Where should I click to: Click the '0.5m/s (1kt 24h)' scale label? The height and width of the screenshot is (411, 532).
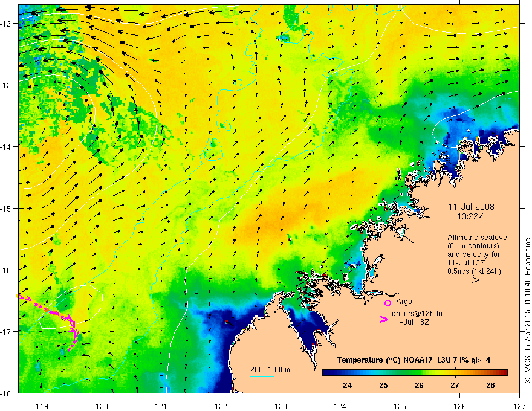474,271
